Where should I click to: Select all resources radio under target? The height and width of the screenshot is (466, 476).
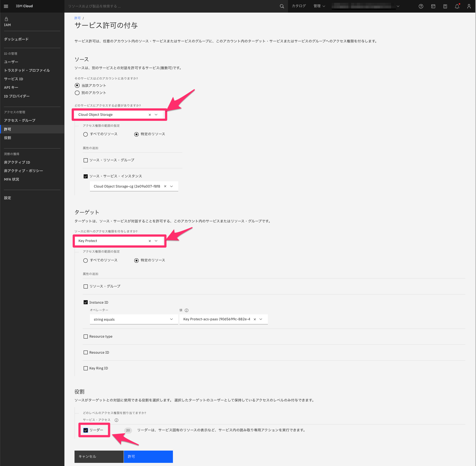(x=86, y=261)
